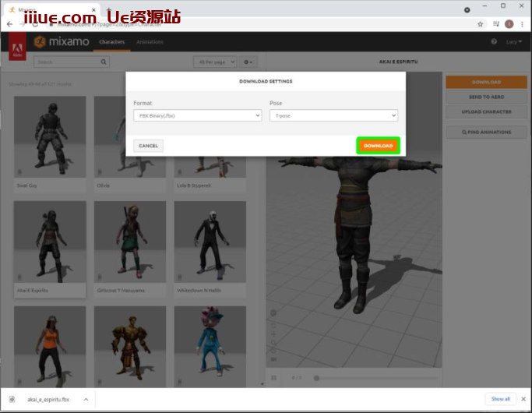Open the help question mark icon
Image resolution: width=532 pixels, height=413 pixels.
tap(494, 41)
